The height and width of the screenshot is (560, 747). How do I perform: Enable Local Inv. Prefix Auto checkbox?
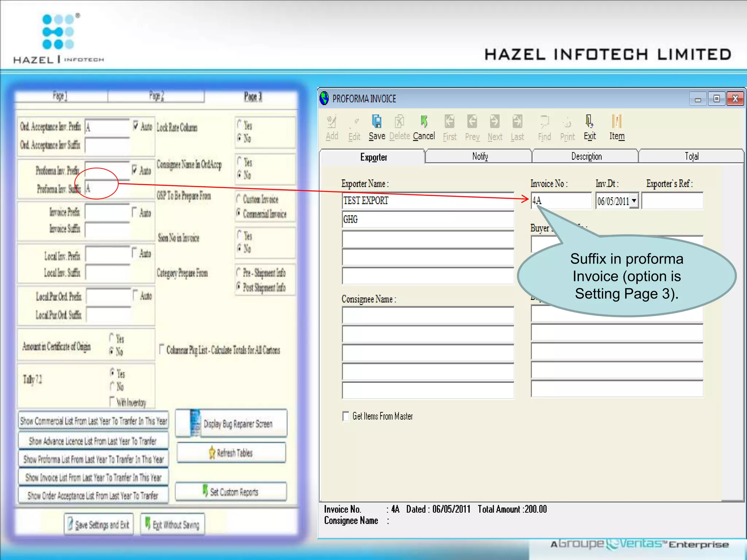[134, 253]
